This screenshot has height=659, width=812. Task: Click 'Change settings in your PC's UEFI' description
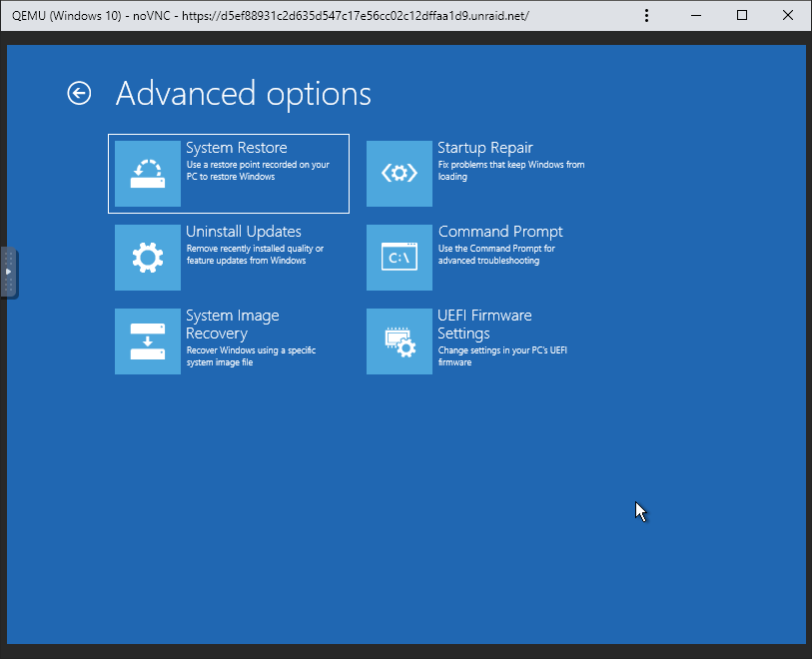pyautogui.click(x=502, y=356)
